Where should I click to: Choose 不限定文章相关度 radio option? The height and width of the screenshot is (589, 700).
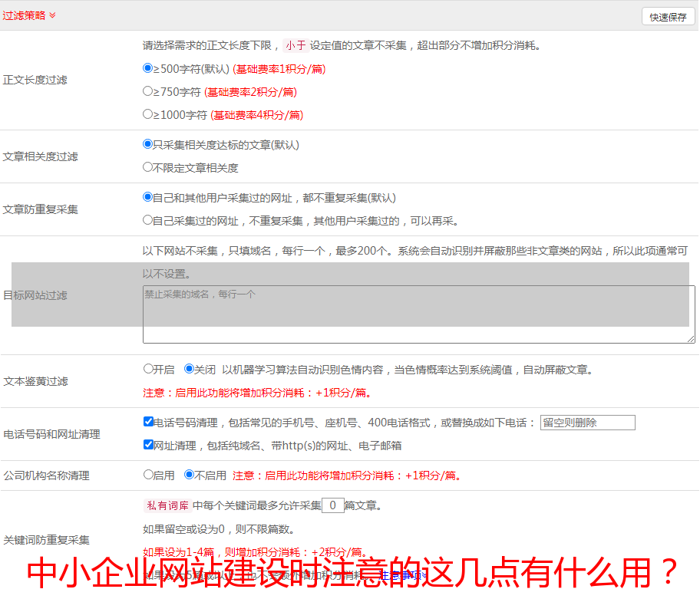pos(148,167)
